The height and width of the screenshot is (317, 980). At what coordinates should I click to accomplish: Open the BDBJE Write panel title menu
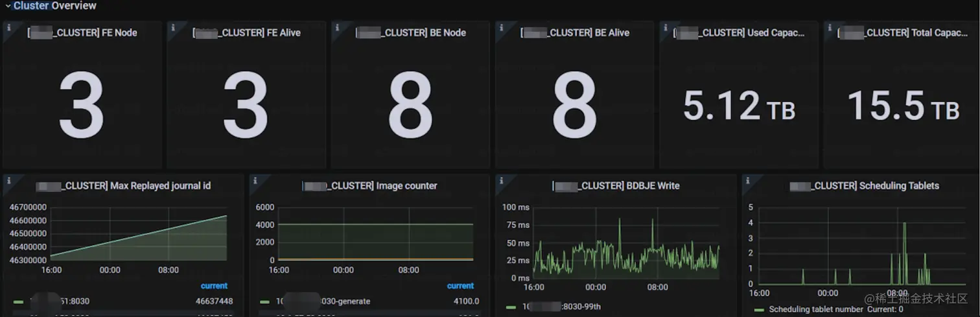coord(616,186)
